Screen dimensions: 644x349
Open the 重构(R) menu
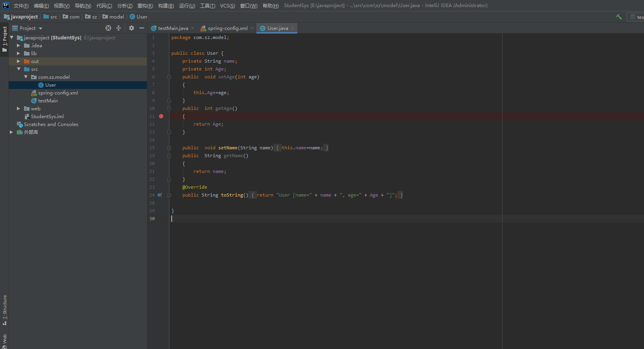coord(145,6)
